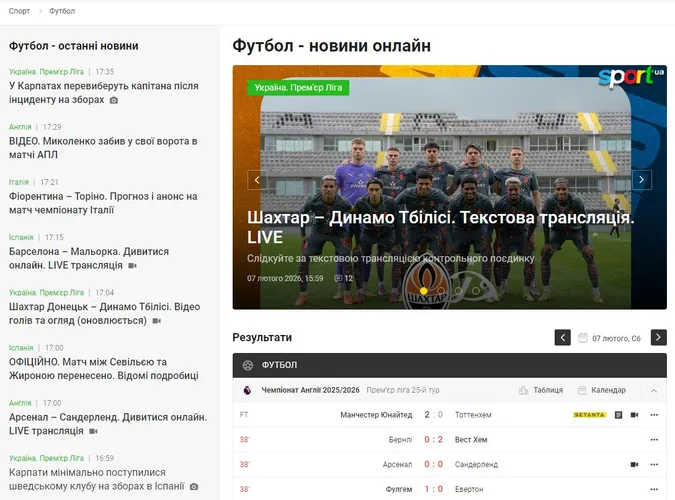This screenshot has width=675, height=500.
Task: Click Тоттенхем team name
Action: (473, 415)
